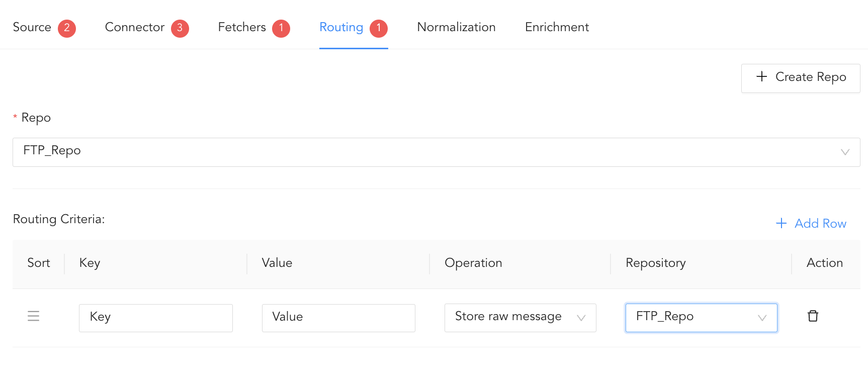Focus the Key input field
868x387 pixels.
pos(155,318)
